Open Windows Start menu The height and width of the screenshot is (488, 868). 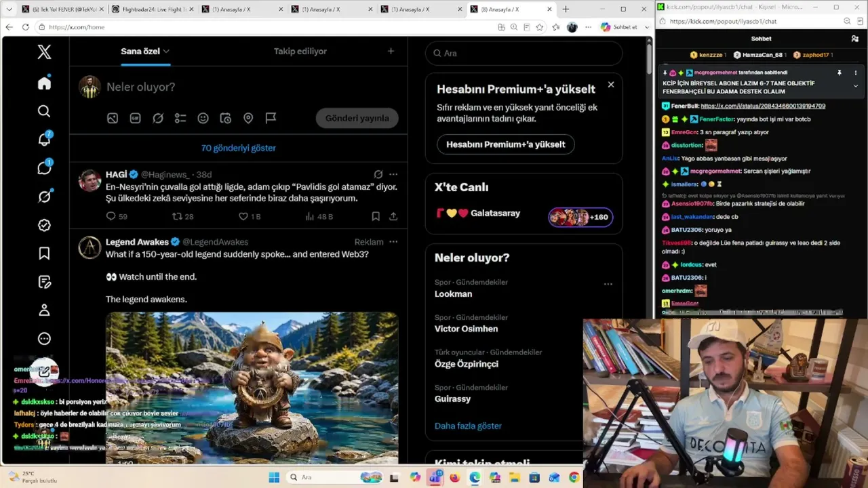click(274, 477)
